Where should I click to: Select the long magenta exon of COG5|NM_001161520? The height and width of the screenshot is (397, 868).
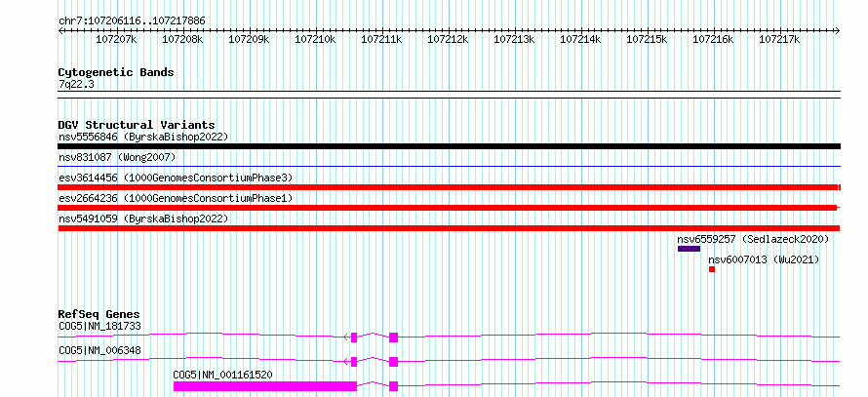(265, 386)
